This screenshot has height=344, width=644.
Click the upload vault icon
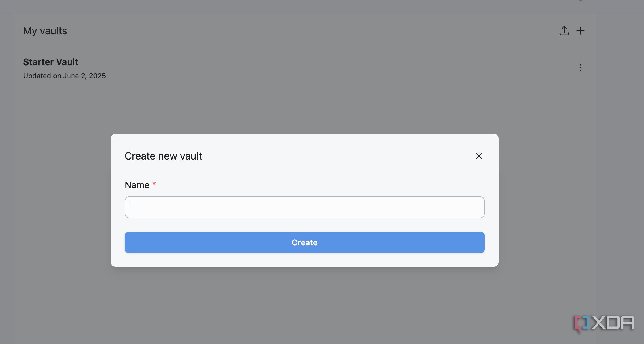pos(564,31)
